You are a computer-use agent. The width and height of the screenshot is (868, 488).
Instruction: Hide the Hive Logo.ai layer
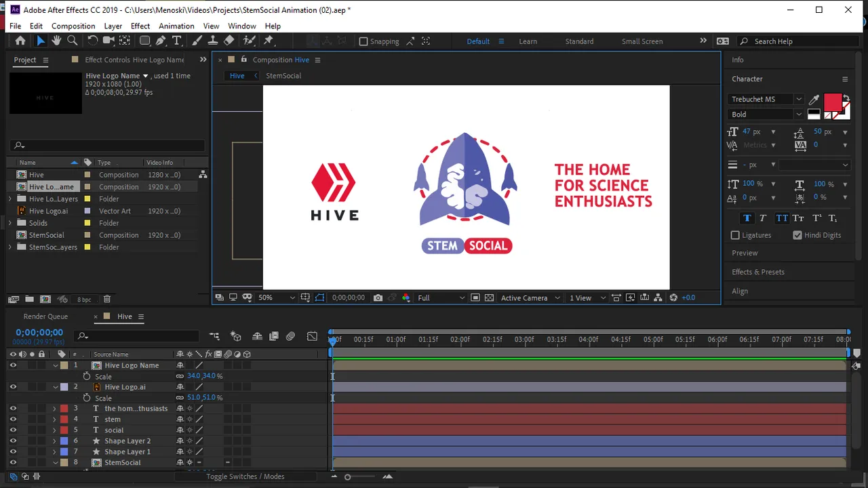tap(12, 387)
